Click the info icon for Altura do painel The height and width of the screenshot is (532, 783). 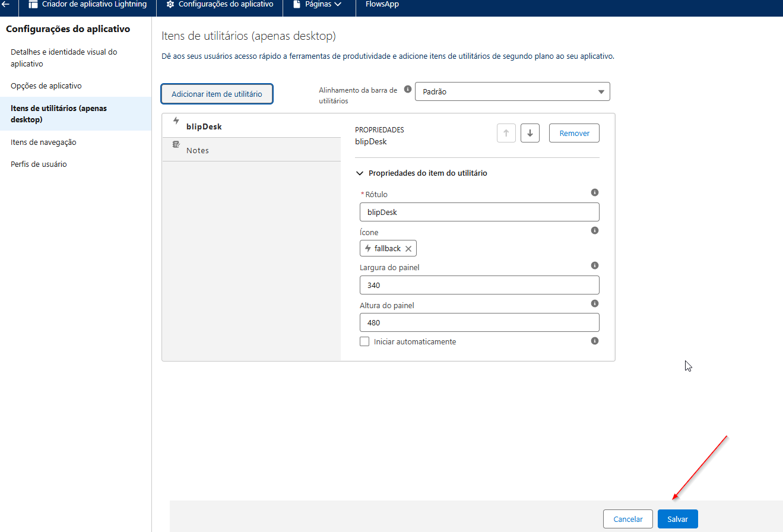coord(595,303)
